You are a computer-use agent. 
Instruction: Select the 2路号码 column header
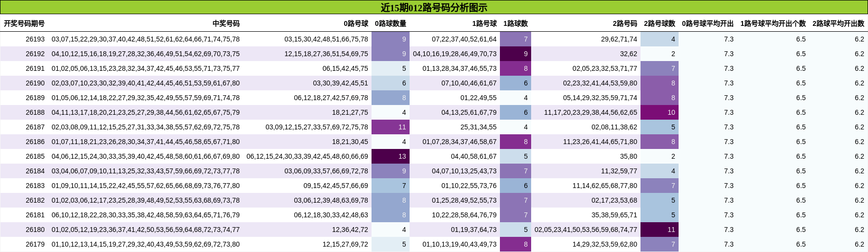coord(625,23)
